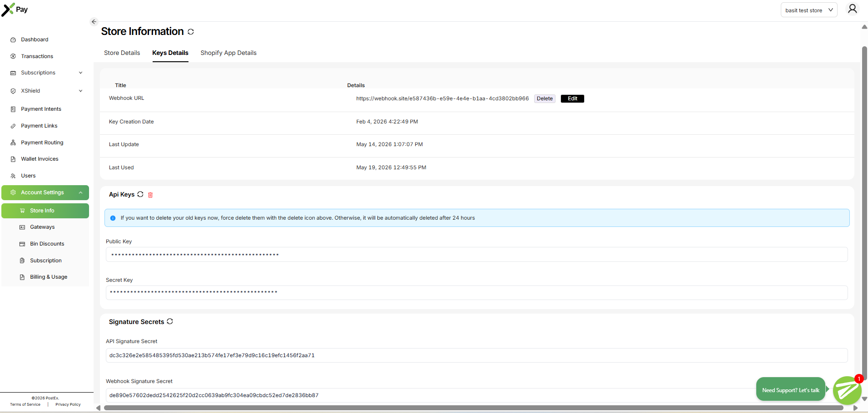Regenerate Signature Secrets refresh icon
The image size is (868, 413).
pos(170,321)
